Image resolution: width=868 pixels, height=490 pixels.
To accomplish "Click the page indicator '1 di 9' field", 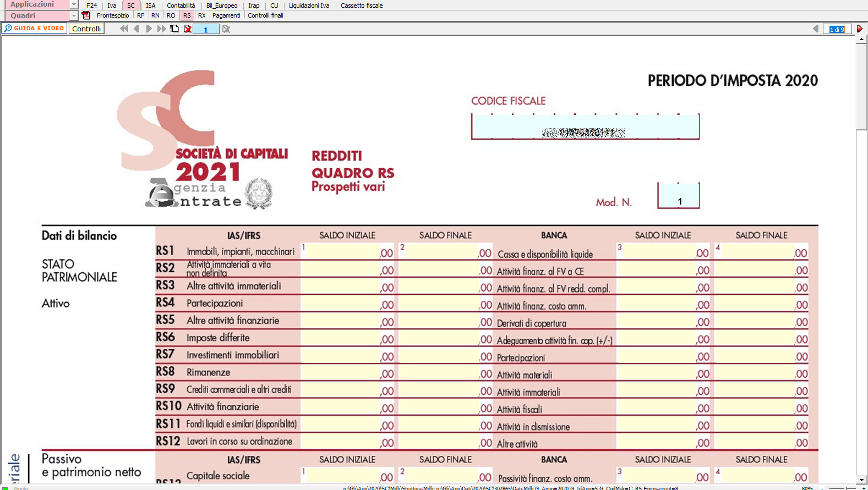I will (x=837, y=29).
